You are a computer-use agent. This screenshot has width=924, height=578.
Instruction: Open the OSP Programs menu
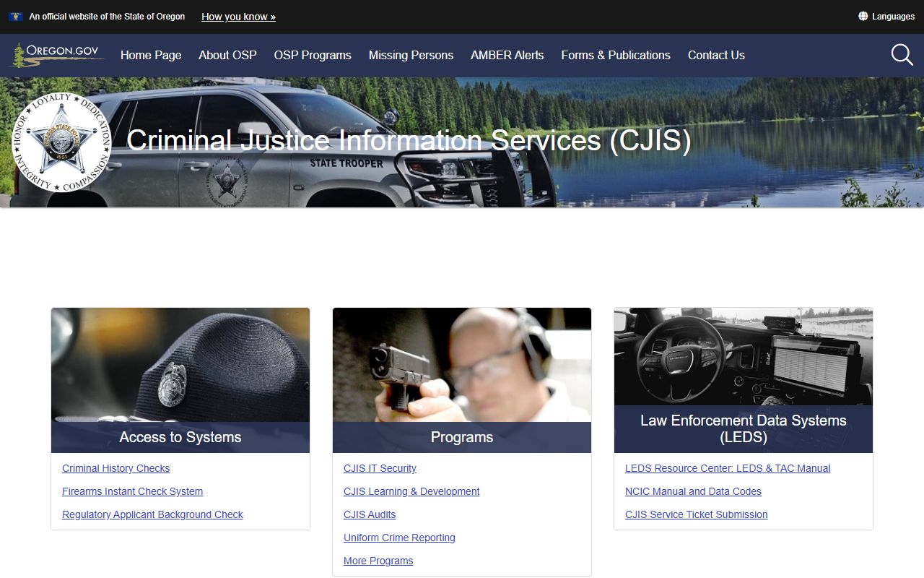(x=313, y=55)
